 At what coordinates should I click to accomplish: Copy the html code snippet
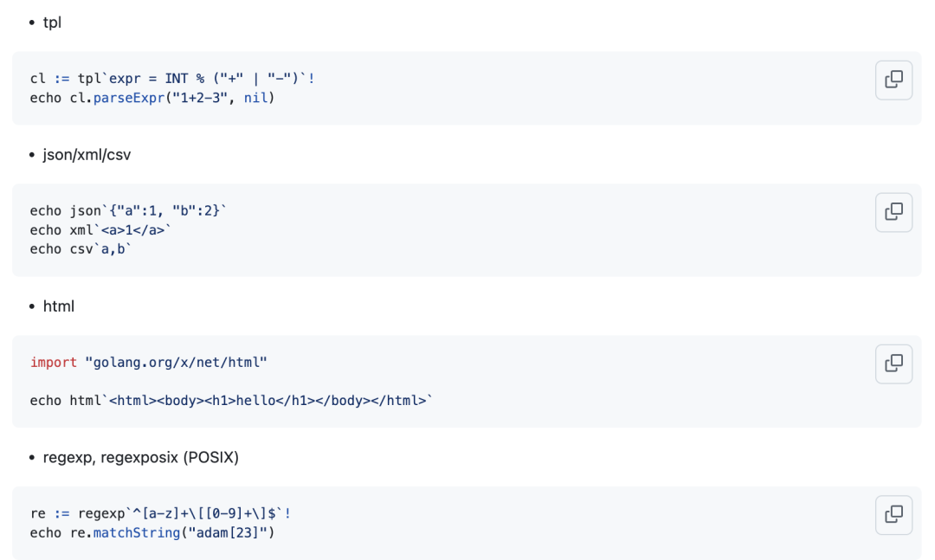coord(893,364)
